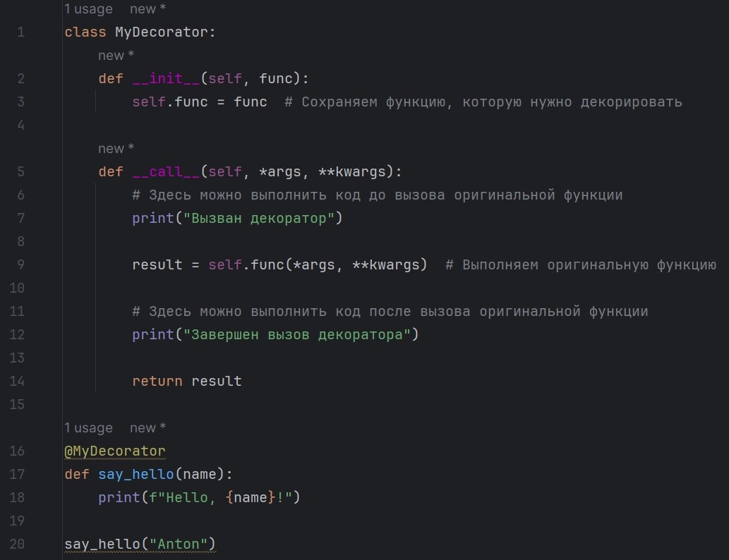Viewport: 729px width, 560px height.
Task: Click the 'return result' statement
Action: point(187,381)
